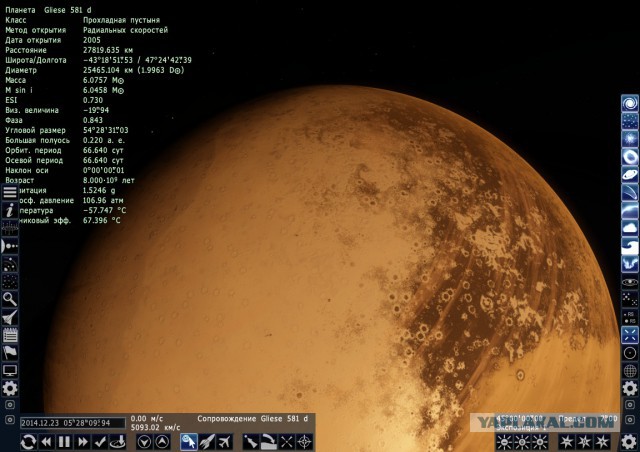Image resolution: width=640 pixels, height=452 pixels.
Task: Toggle clouds visibility icon
Action: (630, 228)
